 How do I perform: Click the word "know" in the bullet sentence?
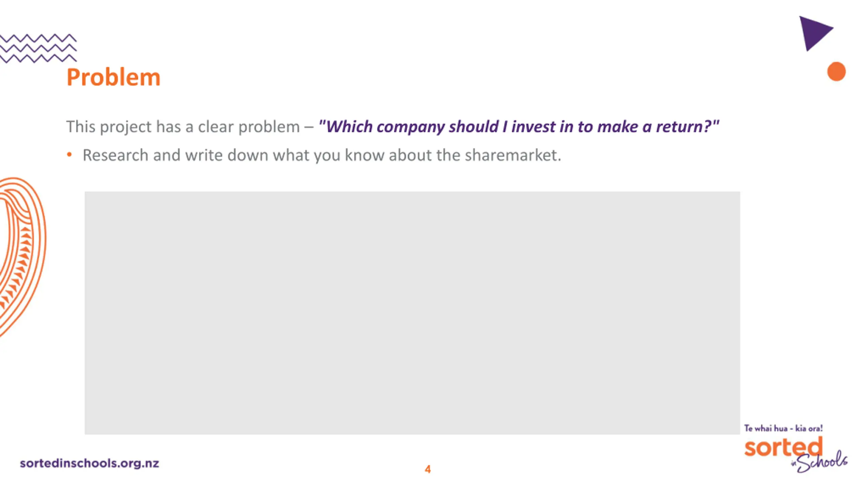364,155
